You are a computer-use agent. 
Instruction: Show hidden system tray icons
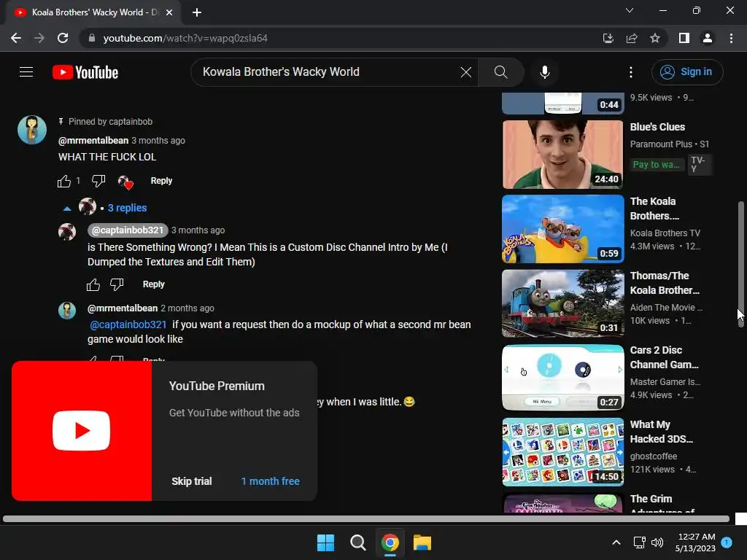click(x=616, y=542)
